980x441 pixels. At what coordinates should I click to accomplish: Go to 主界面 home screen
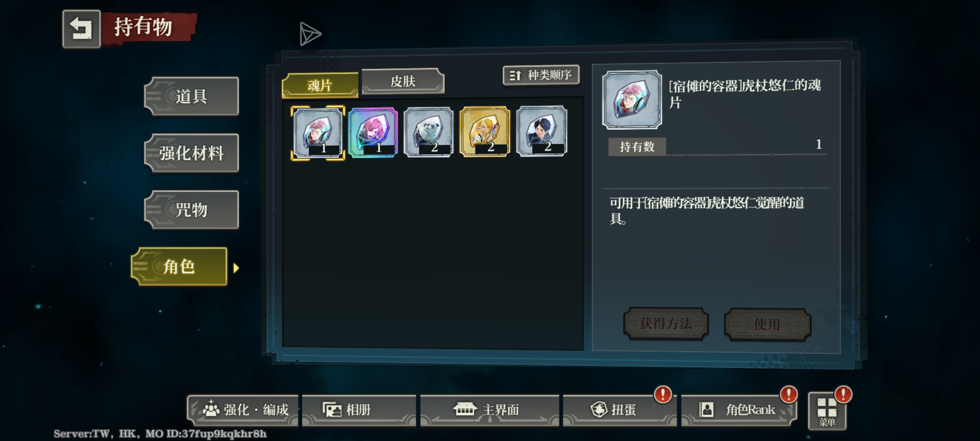coord(489,410)
